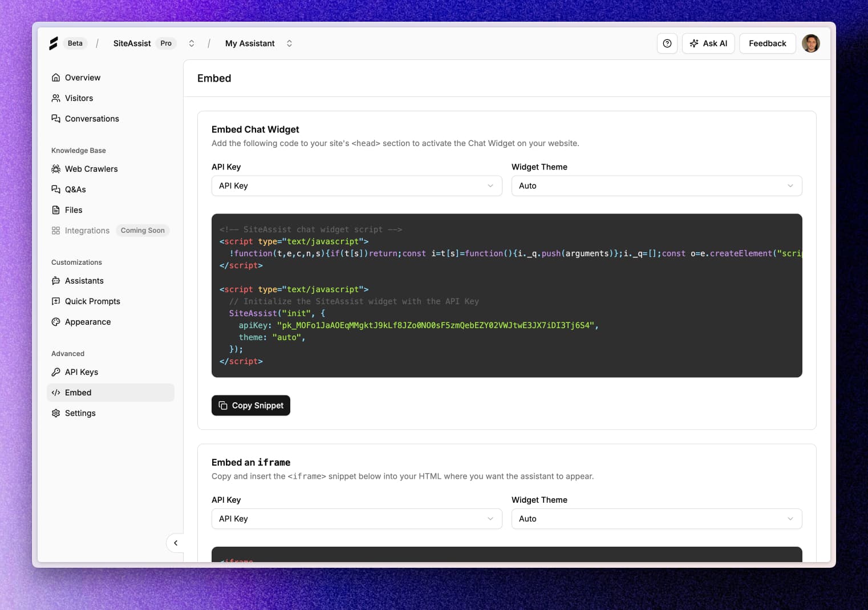Open Appearance via its palette icon
Image resolution: width=868 pixels, height=610 pixels.
click(x=56, y=321)
